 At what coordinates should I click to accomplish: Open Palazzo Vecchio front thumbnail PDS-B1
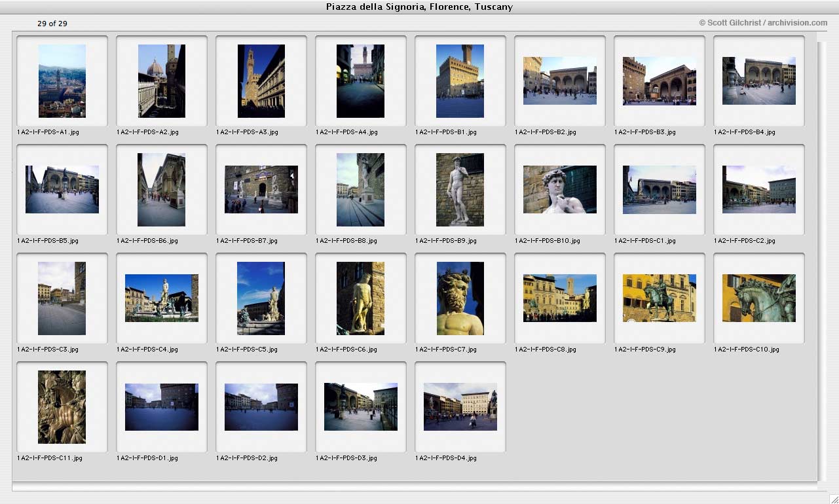coord(460,81)
